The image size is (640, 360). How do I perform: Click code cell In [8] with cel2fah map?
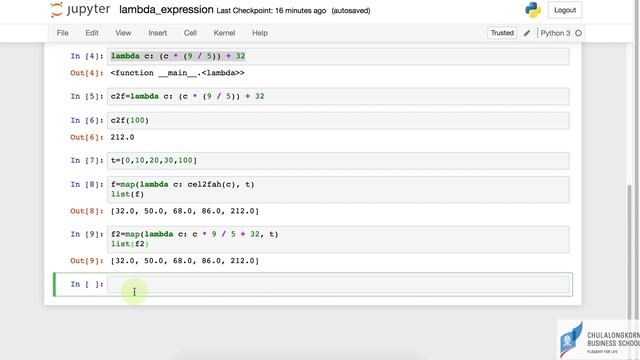pos(338,189)
